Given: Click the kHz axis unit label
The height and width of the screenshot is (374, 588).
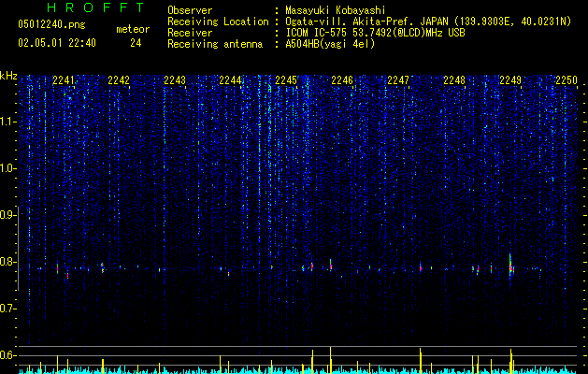Looking at the screenshot, I should (x=8, y=76).
